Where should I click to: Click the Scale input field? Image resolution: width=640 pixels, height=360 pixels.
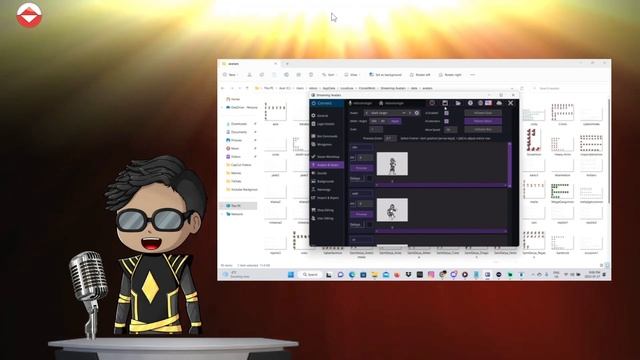point(376,129)
